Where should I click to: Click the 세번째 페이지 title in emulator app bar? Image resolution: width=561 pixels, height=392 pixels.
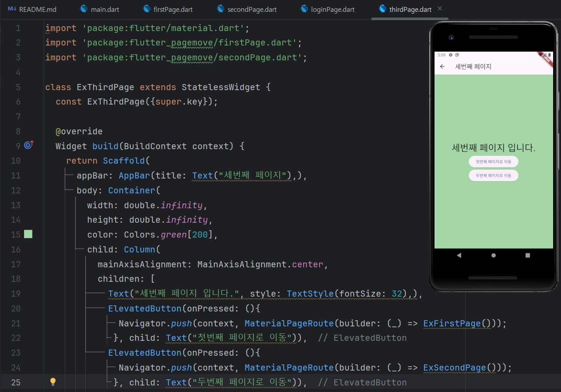(x=473, y=66)
